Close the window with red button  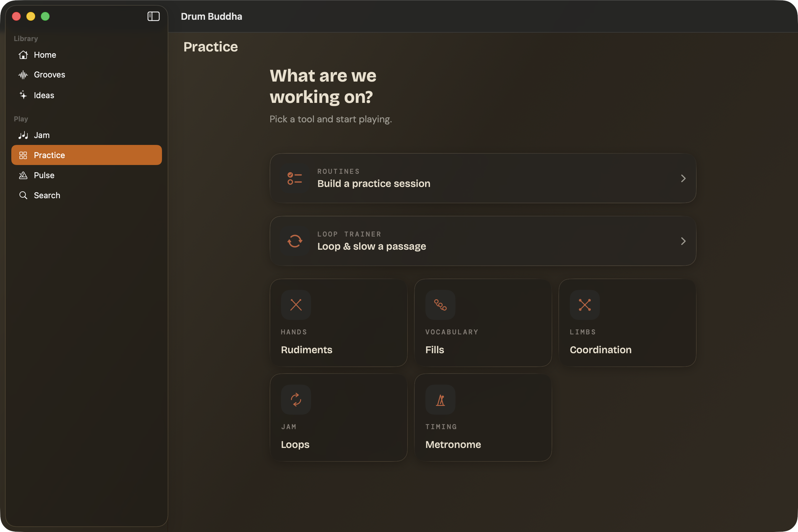[x=16, y=16]
